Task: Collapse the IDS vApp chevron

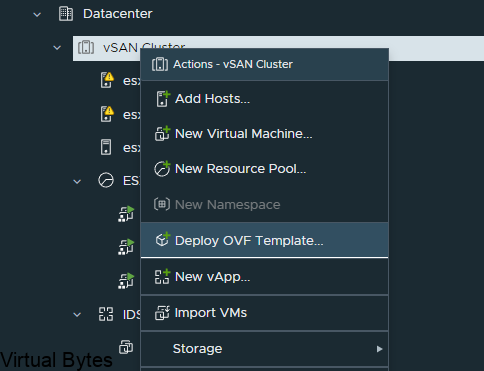Action: [x=77, y=315]
